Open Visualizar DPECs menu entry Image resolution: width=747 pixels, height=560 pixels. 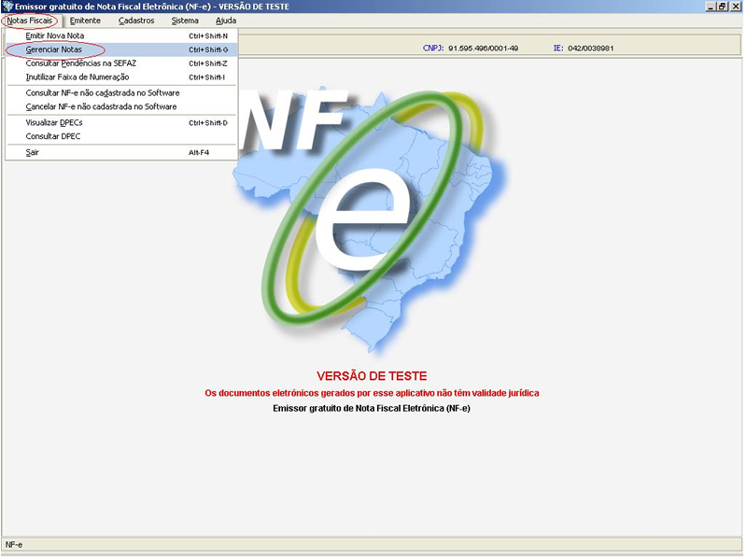click(x=121, y=123)
